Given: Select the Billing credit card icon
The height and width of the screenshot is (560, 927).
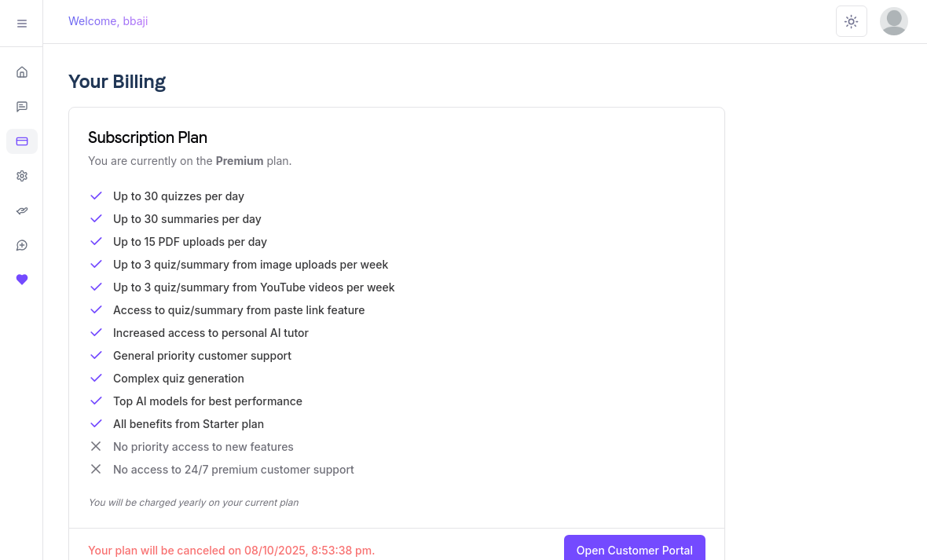Looking at the screenshot, I should point(22,141).
